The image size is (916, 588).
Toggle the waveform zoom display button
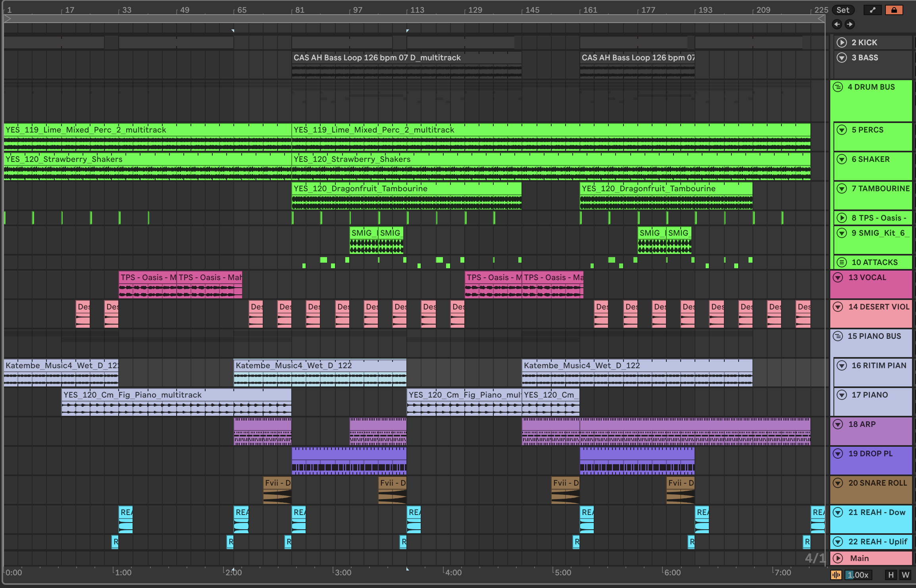(836, 575)
